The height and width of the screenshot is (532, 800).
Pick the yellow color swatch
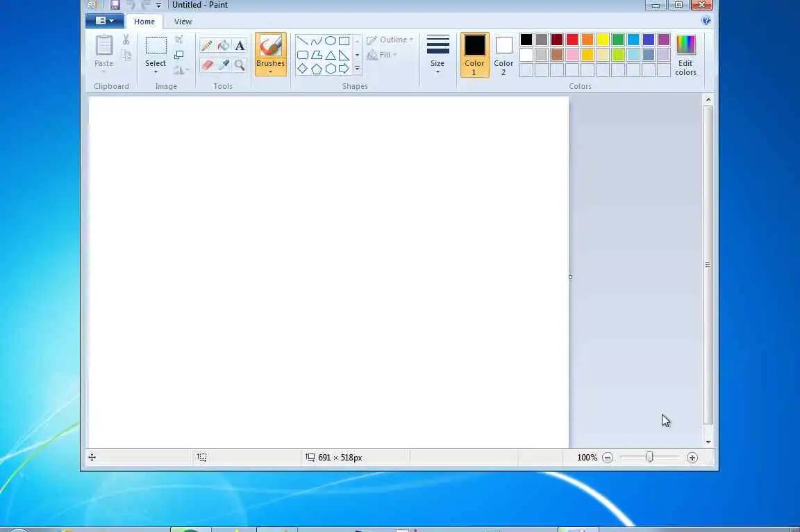(603, 40)
